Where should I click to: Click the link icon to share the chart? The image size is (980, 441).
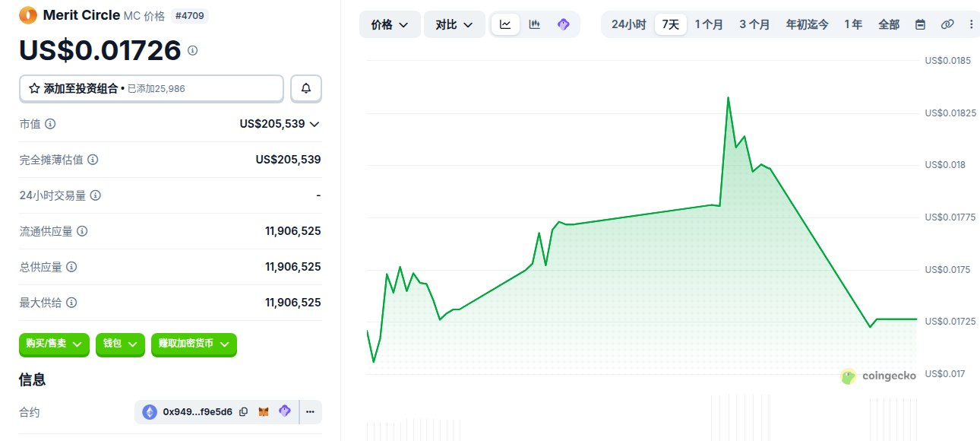[x=947, y=24]
